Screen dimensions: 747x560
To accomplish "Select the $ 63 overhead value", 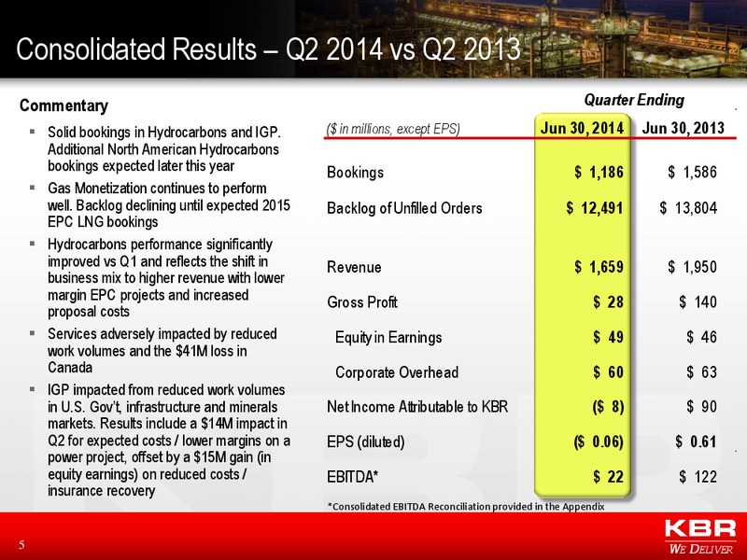I will pyautogui.click(x=702, y=371).
